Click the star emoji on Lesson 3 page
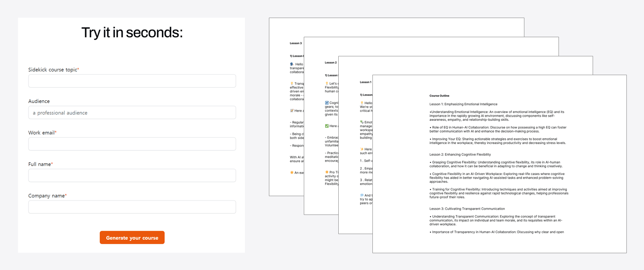644x270 pixels. [292, 173]
